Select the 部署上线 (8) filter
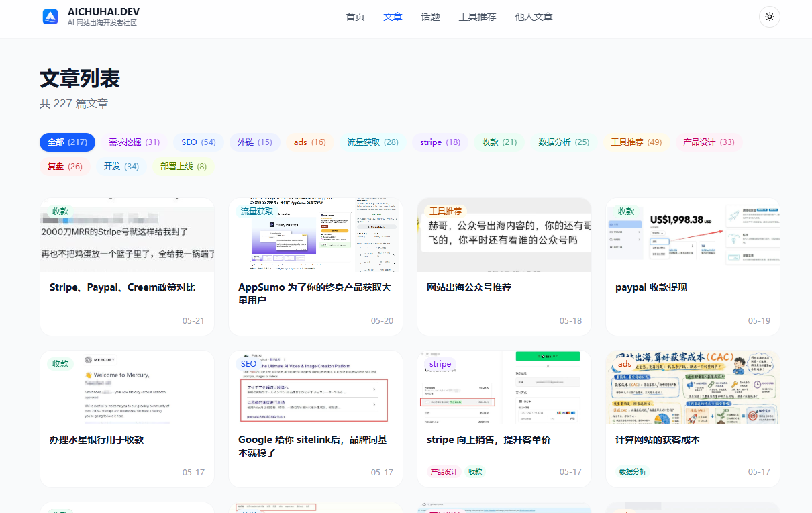Image resolution: width=812 pixels, height=513 pixels. point(183,166)
